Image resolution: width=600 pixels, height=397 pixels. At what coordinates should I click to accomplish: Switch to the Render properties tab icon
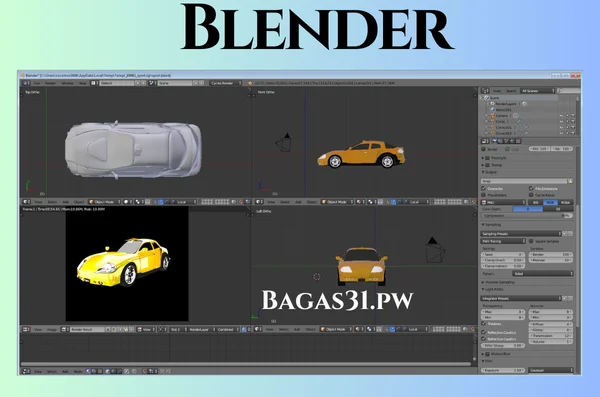(494, 141)
